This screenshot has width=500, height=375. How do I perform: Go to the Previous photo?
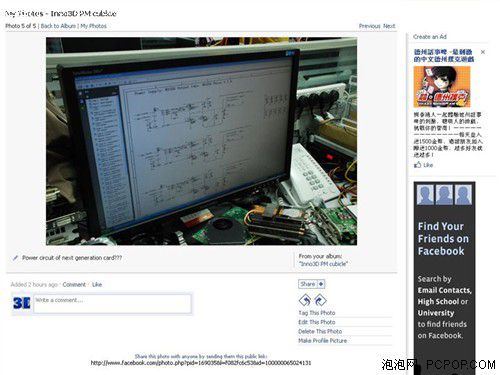pos(370,26)
